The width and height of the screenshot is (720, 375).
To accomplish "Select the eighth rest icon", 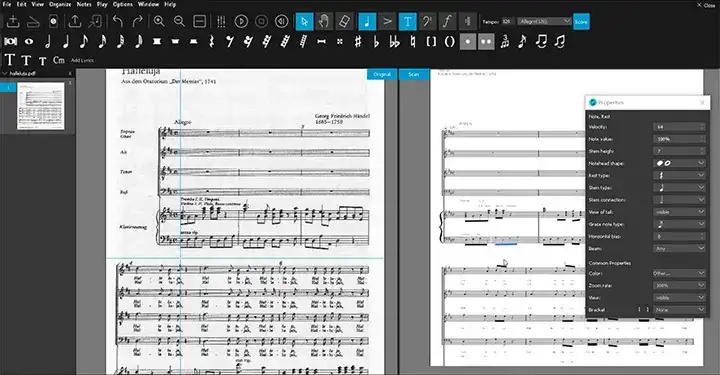I will (230, 42).
